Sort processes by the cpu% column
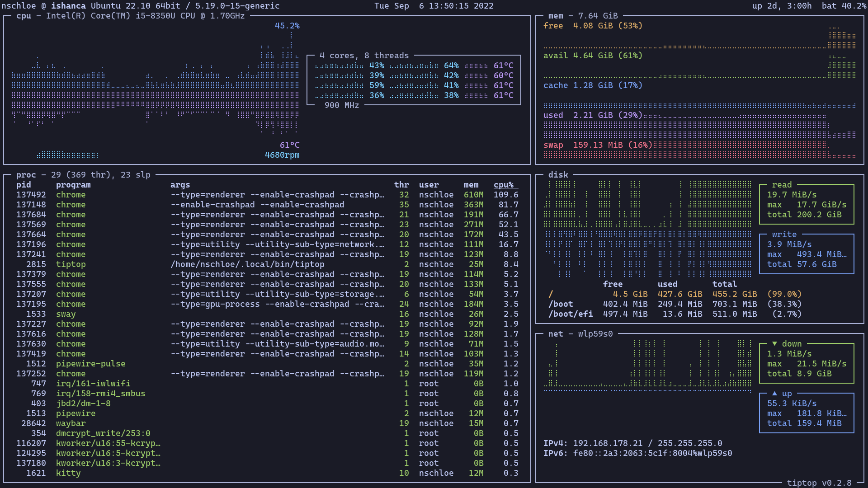 click(x=504, y=184)
